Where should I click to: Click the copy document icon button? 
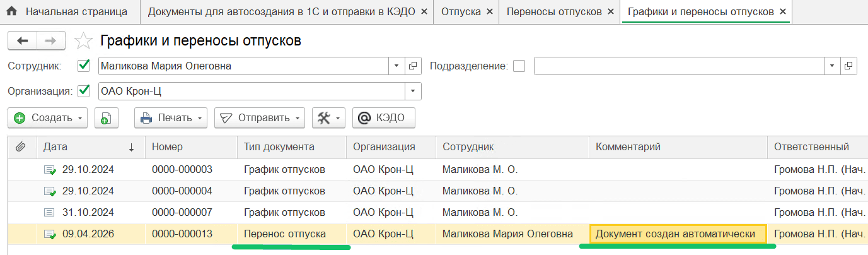click(x=107, y=118)
